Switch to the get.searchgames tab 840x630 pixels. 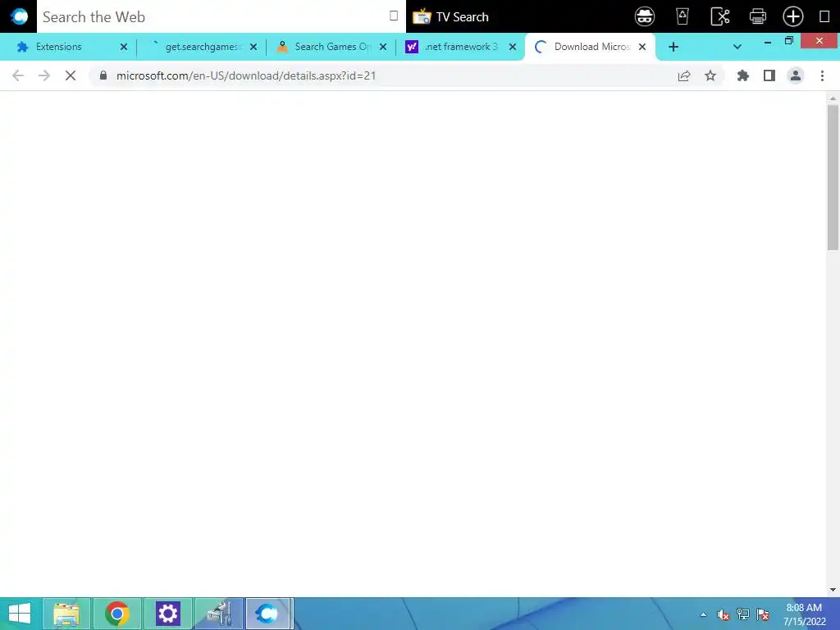click(x=201, y=47)
